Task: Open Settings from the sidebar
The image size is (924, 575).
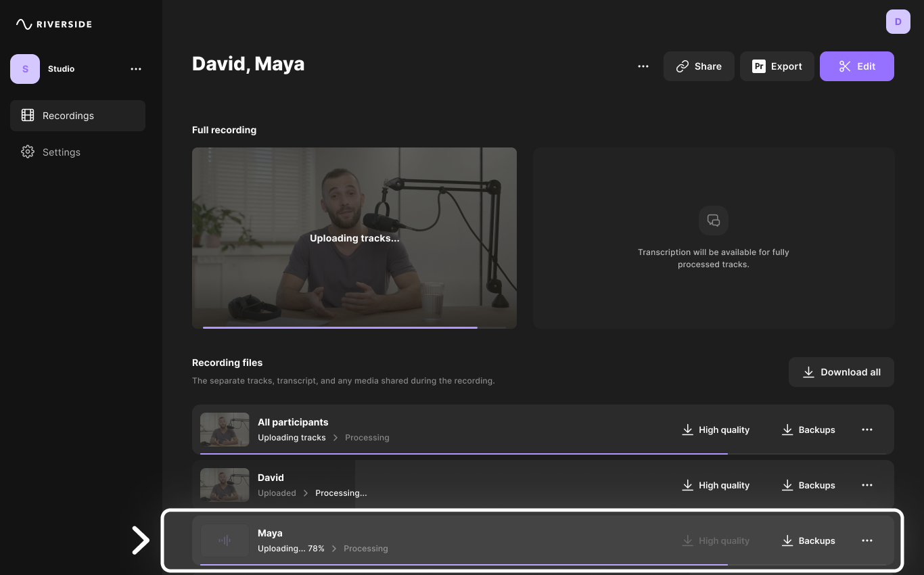Action: [x=61, y=152]
